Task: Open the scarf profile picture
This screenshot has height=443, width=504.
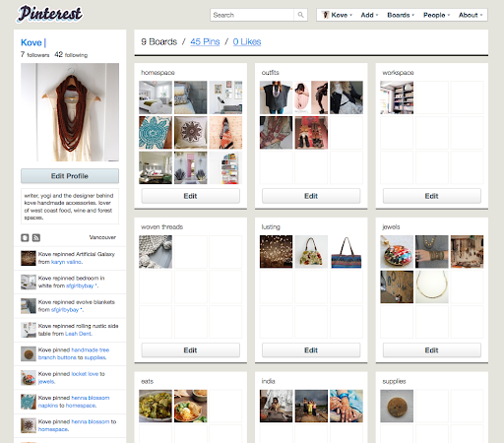Action: click(70, 112)
